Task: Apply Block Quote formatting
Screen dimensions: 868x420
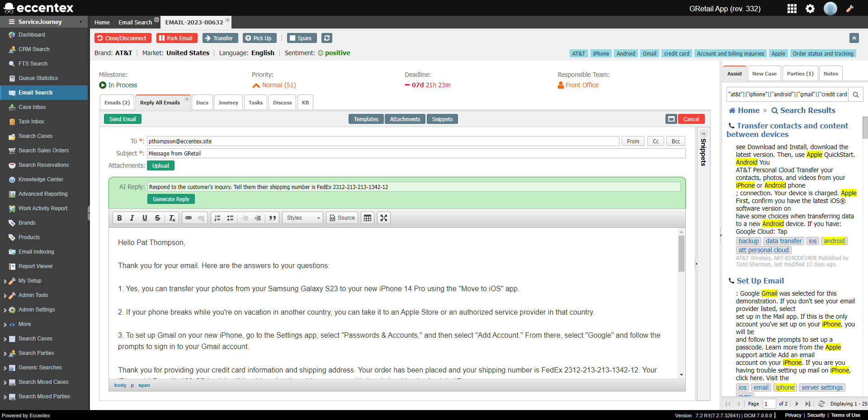Action: tap(273, 218)
